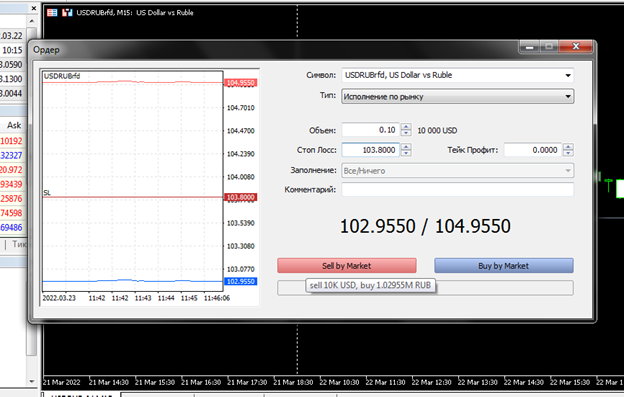
Task: Click into the Комментарий text field
Action: pos(458,190)
